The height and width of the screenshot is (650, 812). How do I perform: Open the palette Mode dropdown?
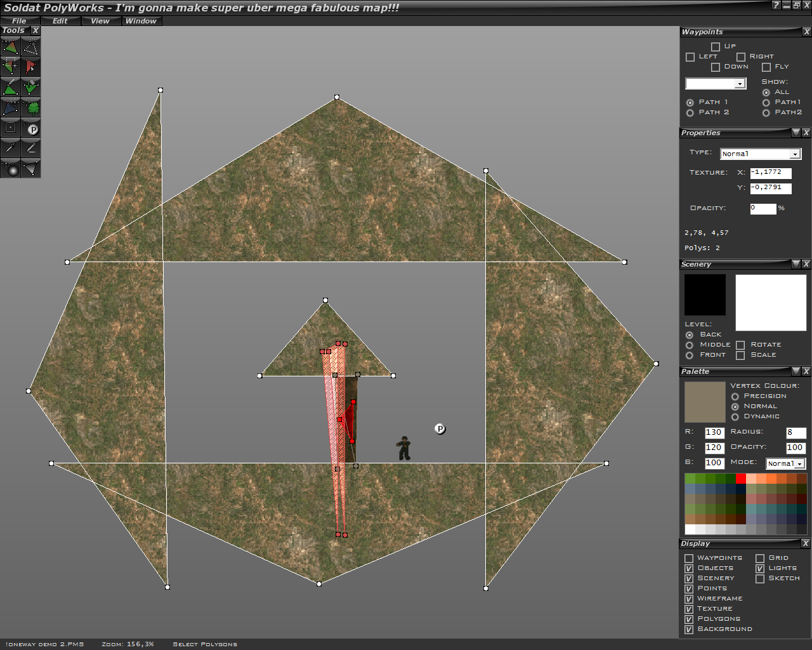click(800, 464)
